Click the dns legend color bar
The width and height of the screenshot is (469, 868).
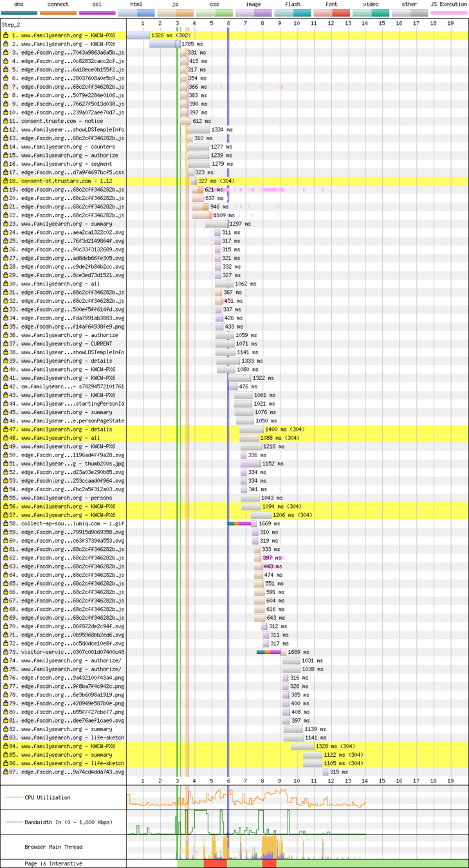(19, 13)
